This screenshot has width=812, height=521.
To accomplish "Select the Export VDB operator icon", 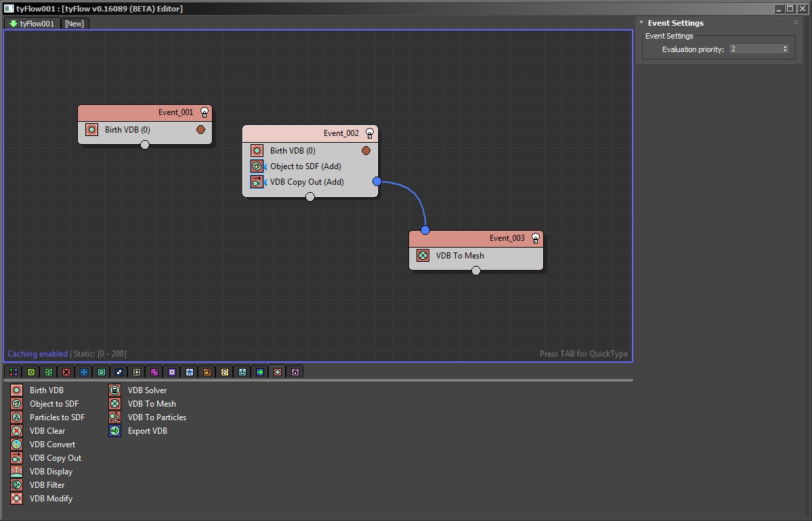I will click(x=115, y=431).
